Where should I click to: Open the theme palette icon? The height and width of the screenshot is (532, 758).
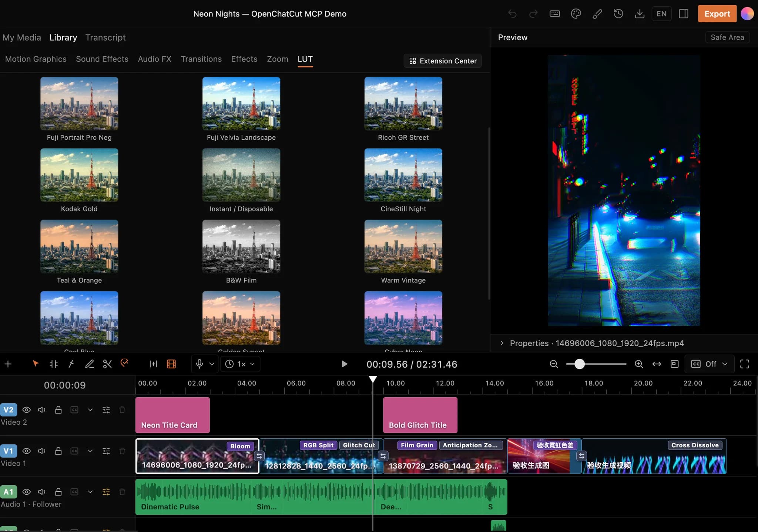(576, 14)
